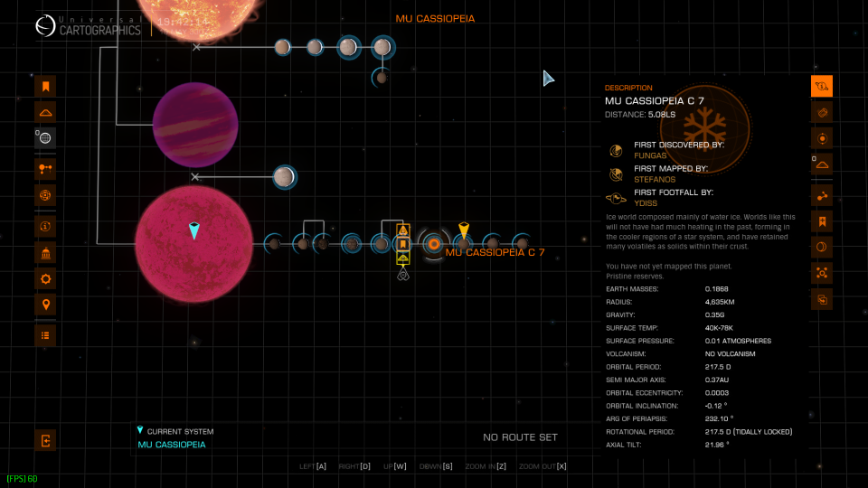Click the crescent planet icon in right sidebar
Screen dimensions: 868x488
click(822, 247)
